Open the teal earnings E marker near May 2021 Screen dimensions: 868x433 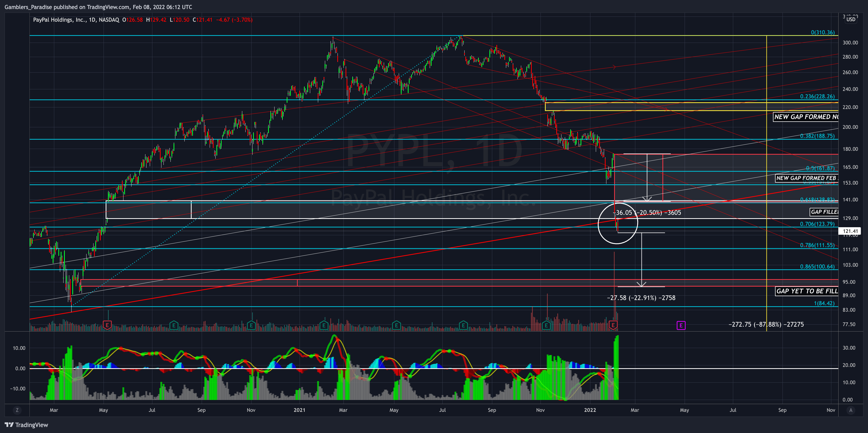396,325
